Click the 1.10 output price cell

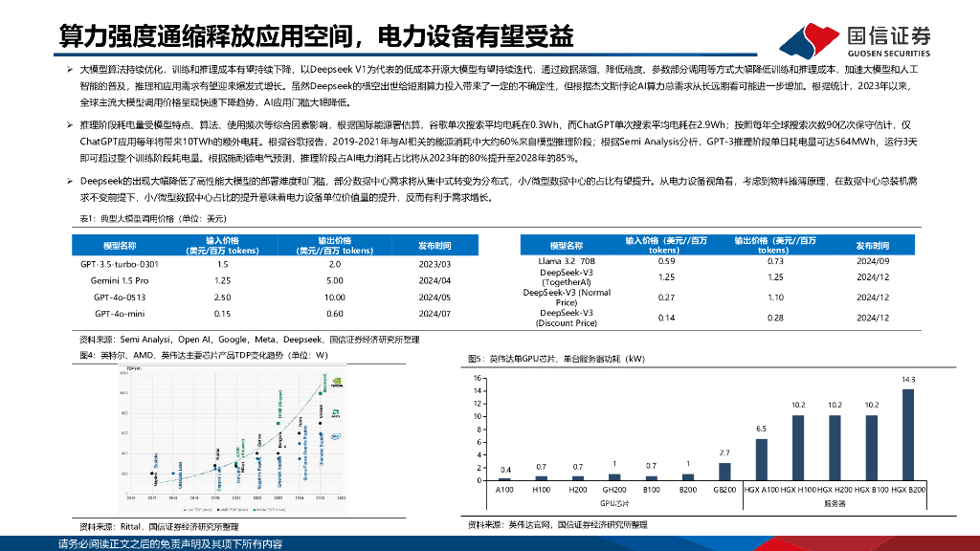pos(775,298)
